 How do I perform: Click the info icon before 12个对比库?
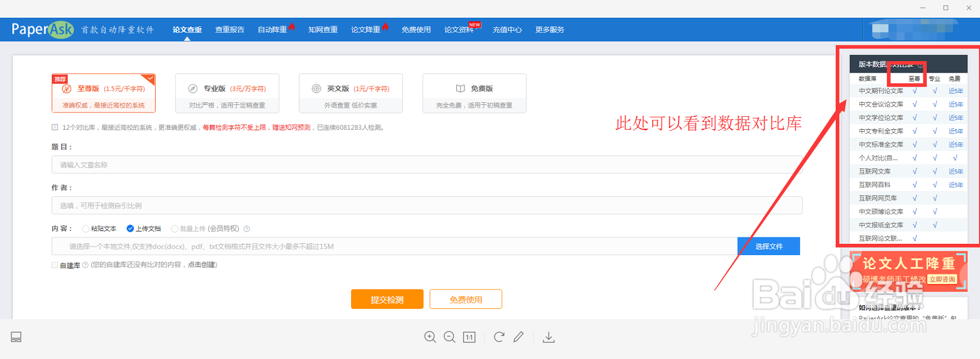[x=55, y=128]
